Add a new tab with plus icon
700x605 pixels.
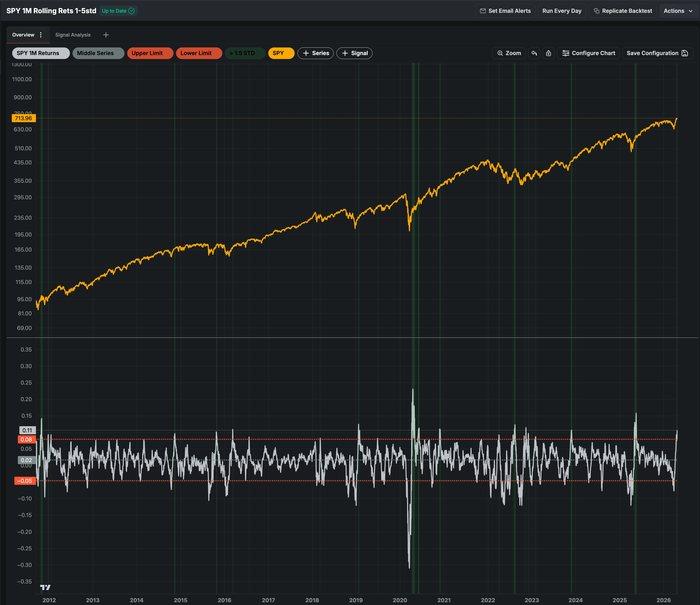(106, 35)
